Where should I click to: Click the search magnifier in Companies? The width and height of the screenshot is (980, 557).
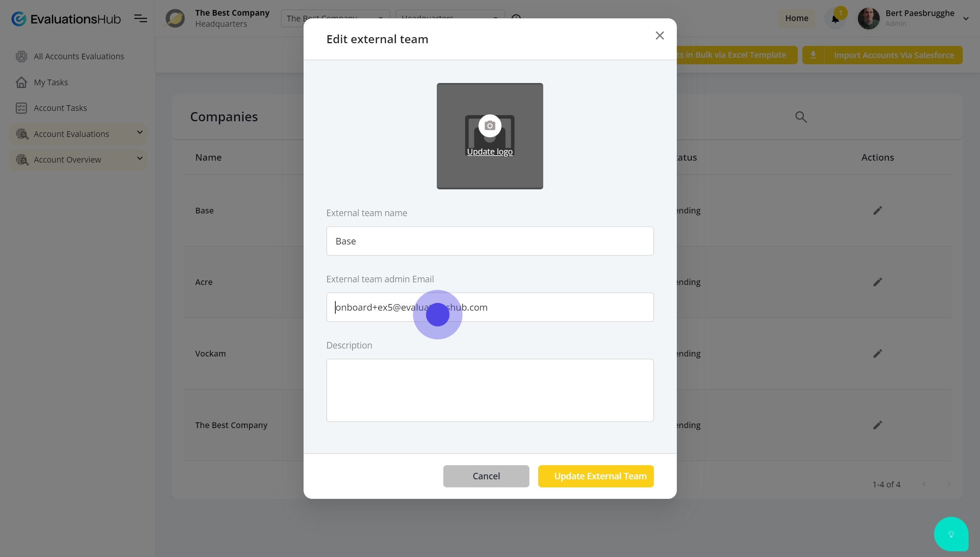coord(801,117)
